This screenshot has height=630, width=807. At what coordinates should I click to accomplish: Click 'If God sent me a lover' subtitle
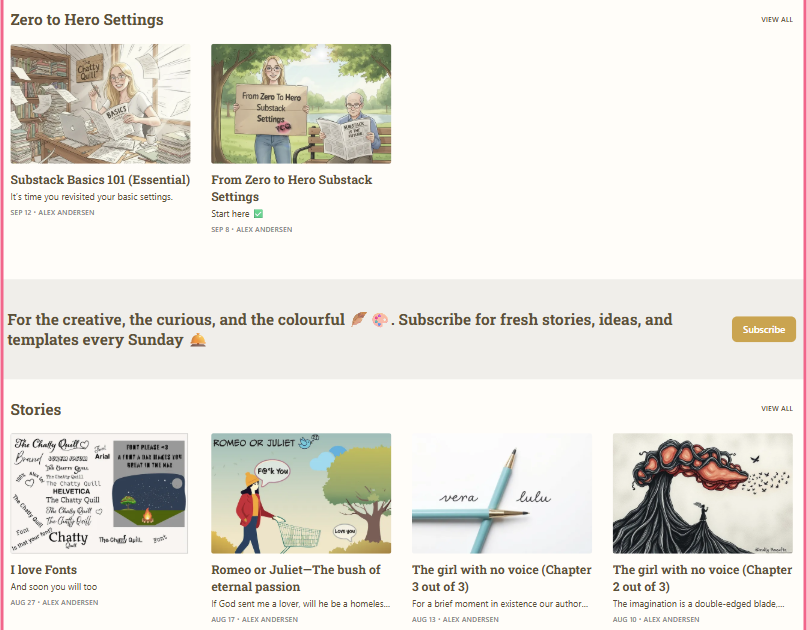coord(301,604)
